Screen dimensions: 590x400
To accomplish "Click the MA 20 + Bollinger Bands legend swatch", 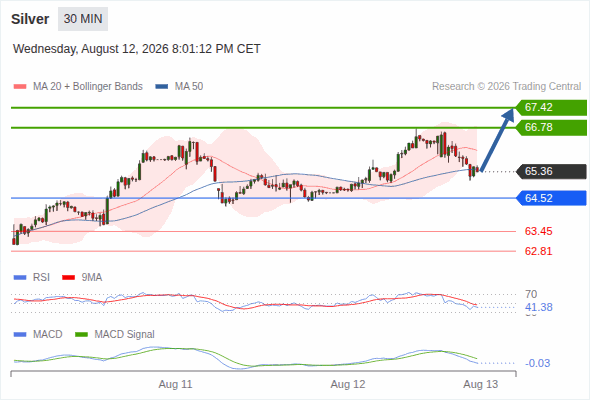I will (20, 87).
